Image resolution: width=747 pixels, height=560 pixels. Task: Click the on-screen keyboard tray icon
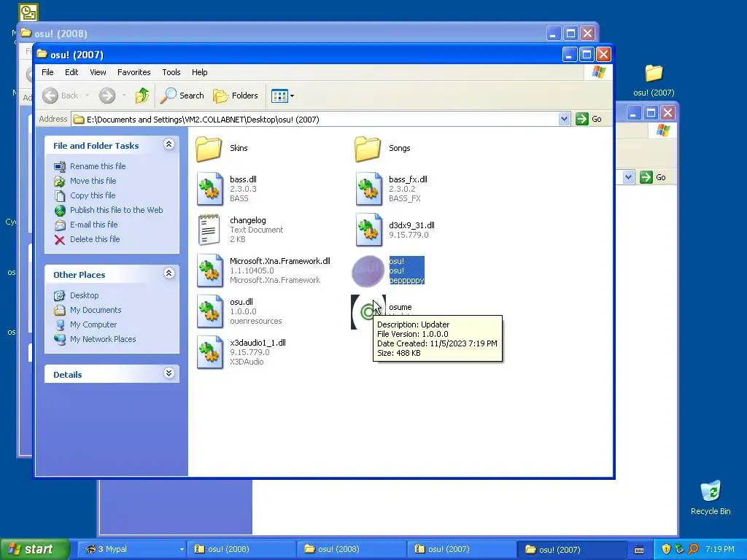[639, 550]
